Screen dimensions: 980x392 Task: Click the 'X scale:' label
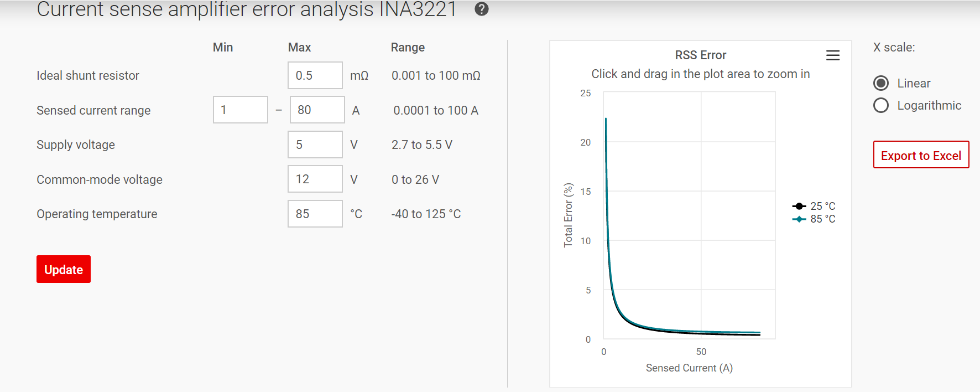894,48
